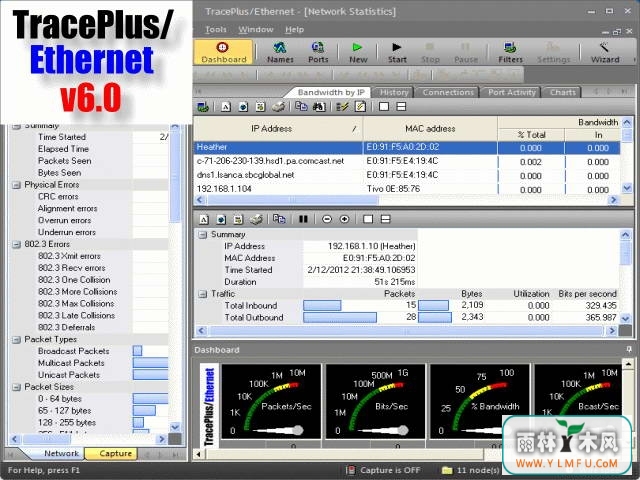Click the font 'A' icon in detail pane toolbar

click(204, 220)
